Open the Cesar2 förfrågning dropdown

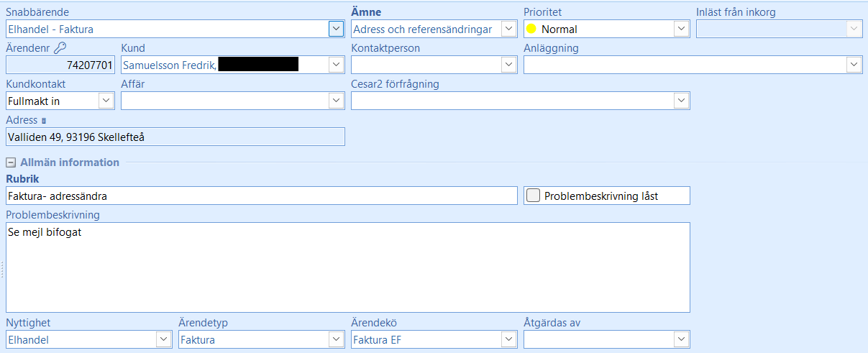[681, 101]
